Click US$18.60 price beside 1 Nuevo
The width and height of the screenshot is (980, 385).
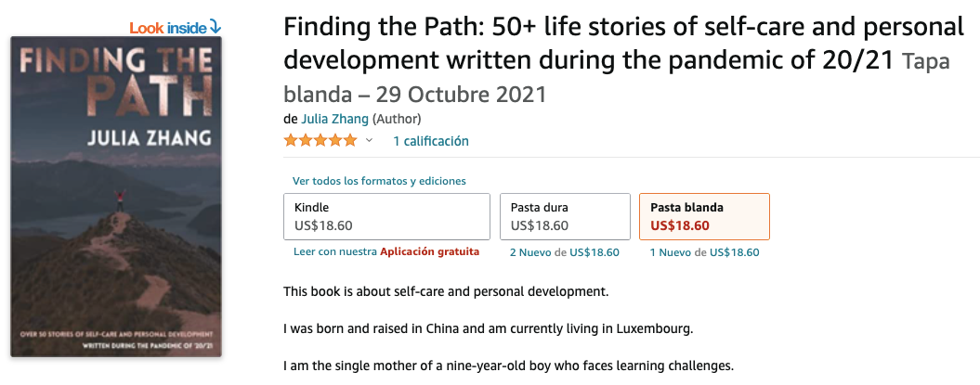tap(734, 252)
